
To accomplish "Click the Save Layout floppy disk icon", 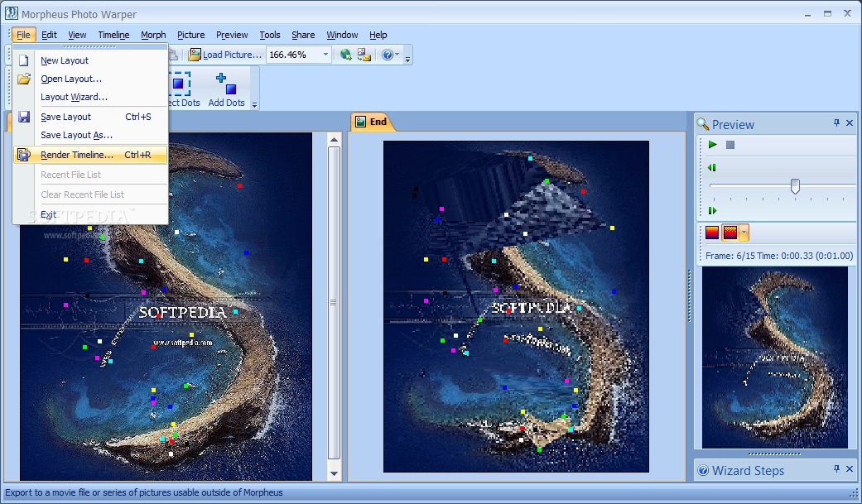I will pyautogui.click(x=24, y=117).
